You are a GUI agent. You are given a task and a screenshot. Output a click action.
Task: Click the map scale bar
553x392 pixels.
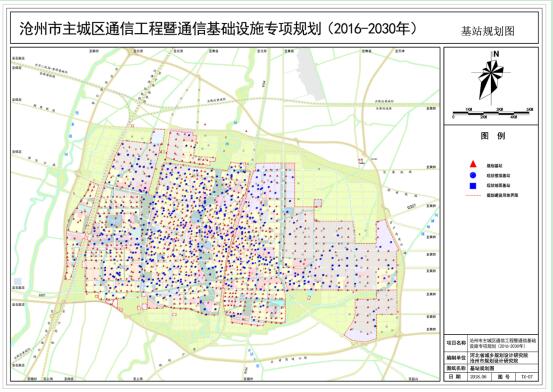click(x=492, y=113)
